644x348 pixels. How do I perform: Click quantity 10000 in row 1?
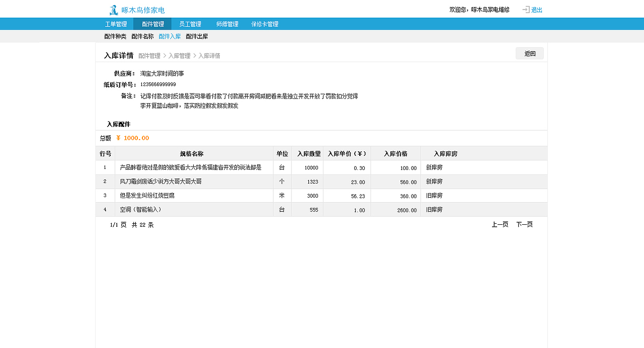311,168
